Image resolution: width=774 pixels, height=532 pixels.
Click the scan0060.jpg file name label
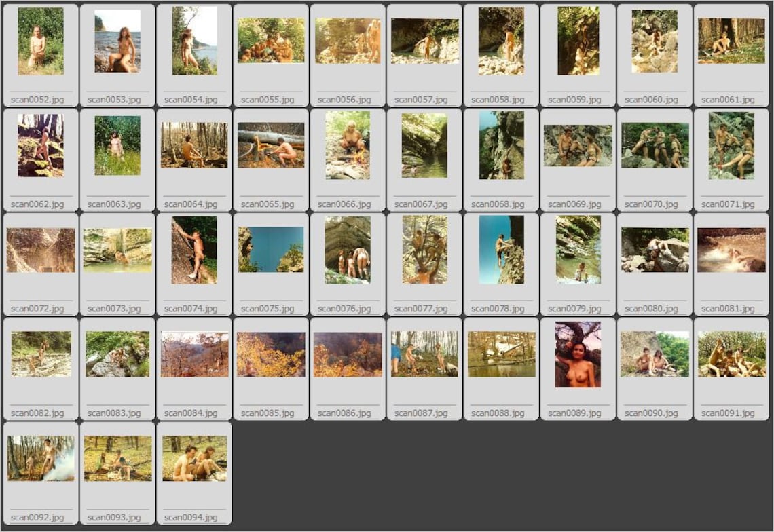pyautogui.click(x=651, y=100)
